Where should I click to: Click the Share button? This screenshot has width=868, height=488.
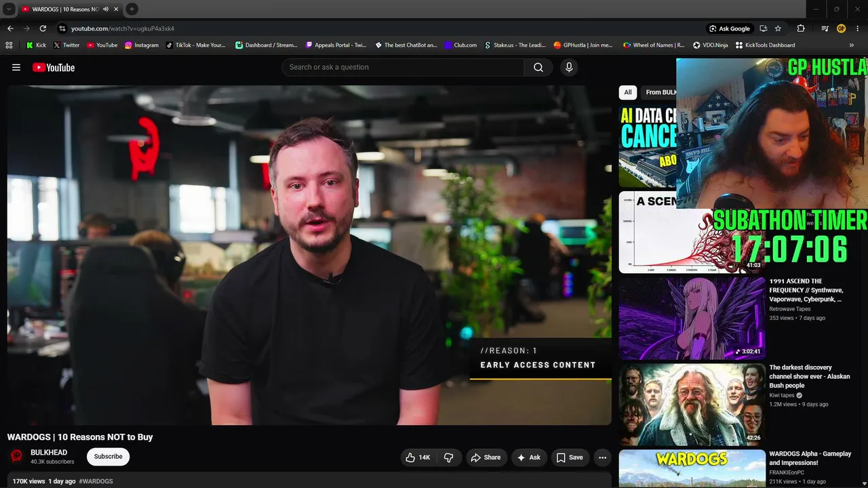click(486, 457)
